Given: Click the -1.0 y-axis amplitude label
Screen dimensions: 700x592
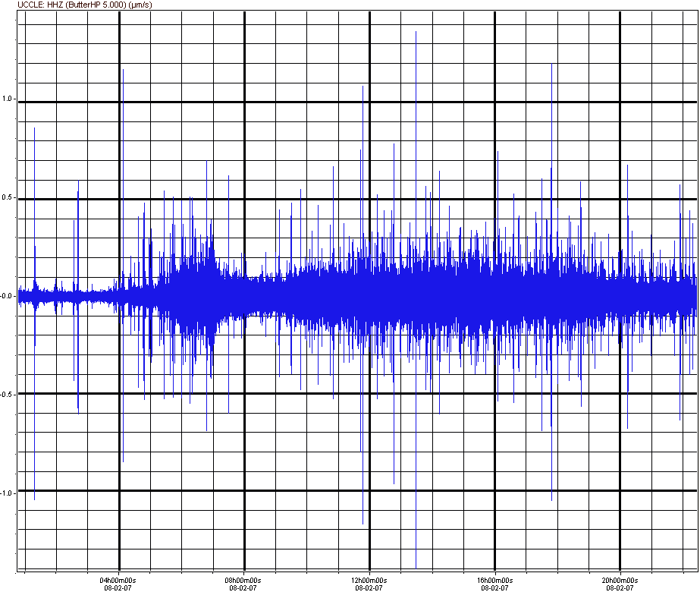Looking at the screenshot, I should 8,493.
